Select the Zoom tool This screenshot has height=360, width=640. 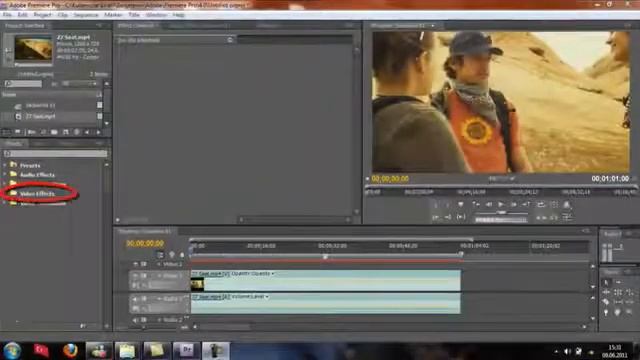tap(630, 312)
